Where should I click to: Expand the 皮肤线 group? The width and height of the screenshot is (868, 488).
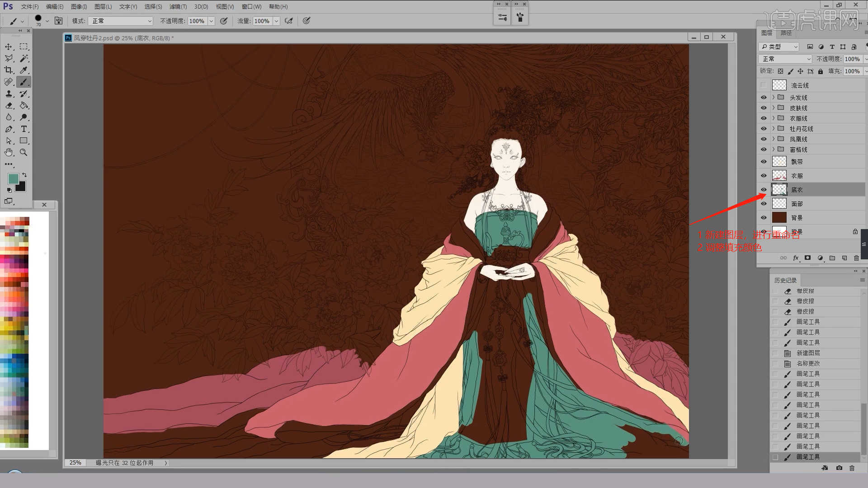(x=774, y=108)
